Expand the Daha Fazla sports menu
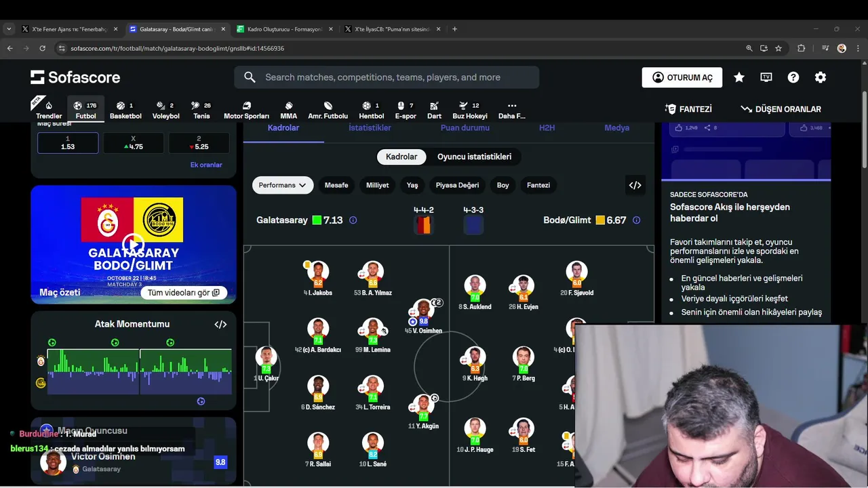 (x=512, y=110)
